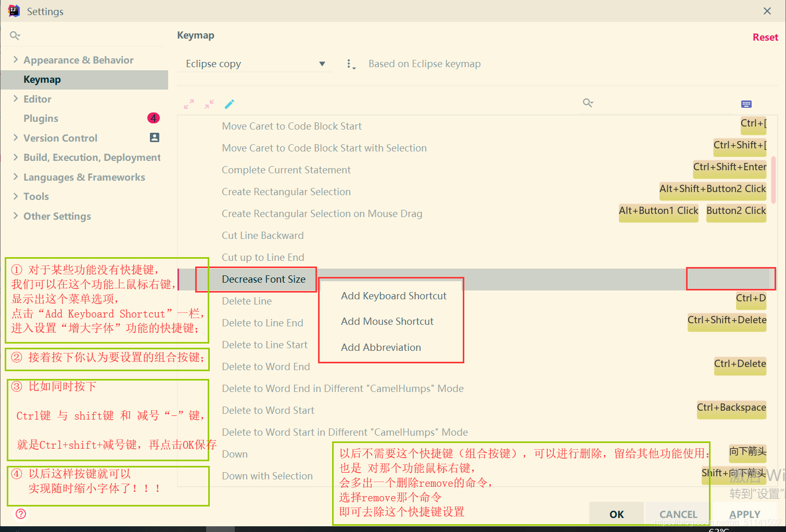The height and width of the screenshot is (532, 786).
Task: Click the Ctrl+Shift+Delete shortcut label
Action: [727, 321]
